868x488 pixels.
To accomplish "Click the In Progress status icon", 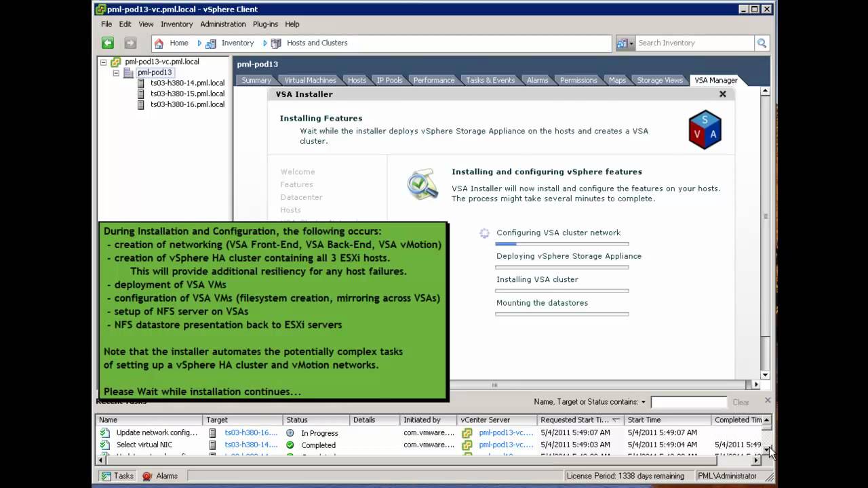I will click(290, 432).
